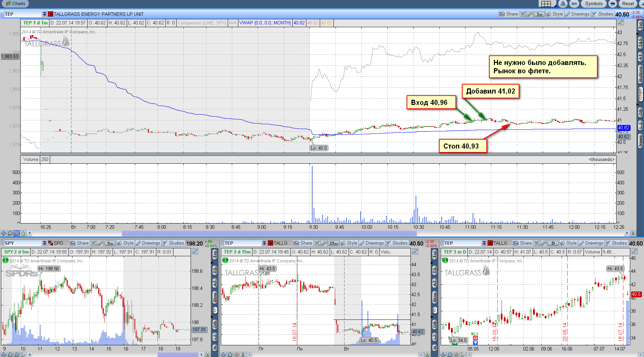Click the printer icon

click(612, 4)
